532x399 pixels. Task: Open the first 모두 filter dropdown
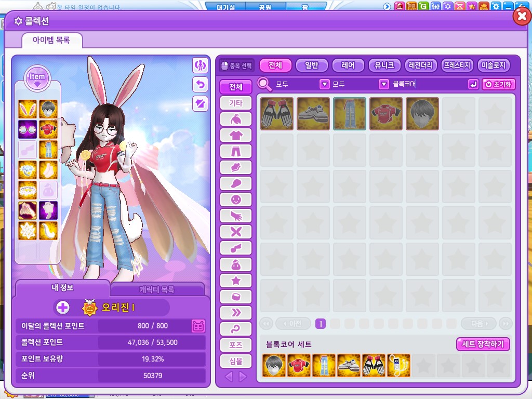[x=325, y=84]
